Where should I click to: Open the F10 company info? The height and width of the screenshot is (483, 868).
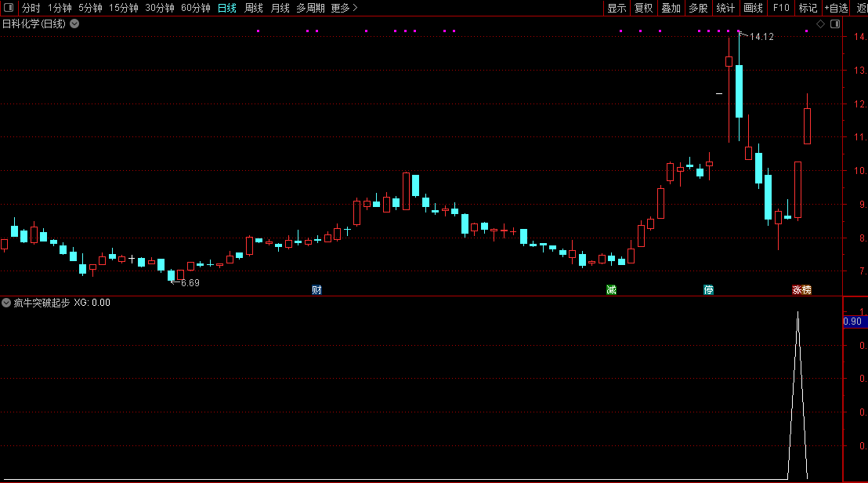coord(781,8)
